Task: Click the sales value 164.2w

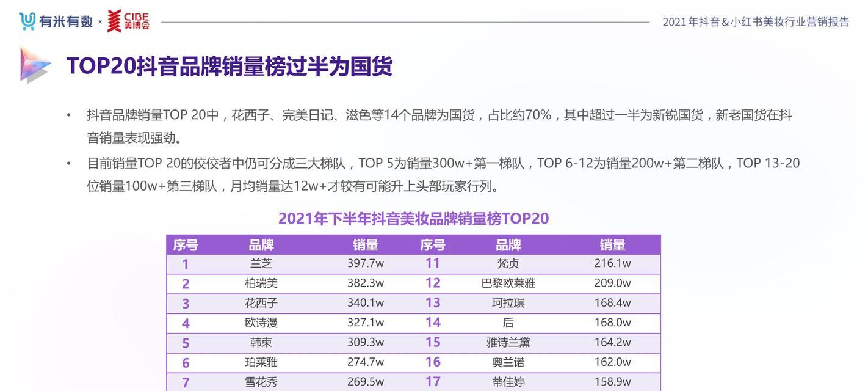Action: click(x=613, y=342)
